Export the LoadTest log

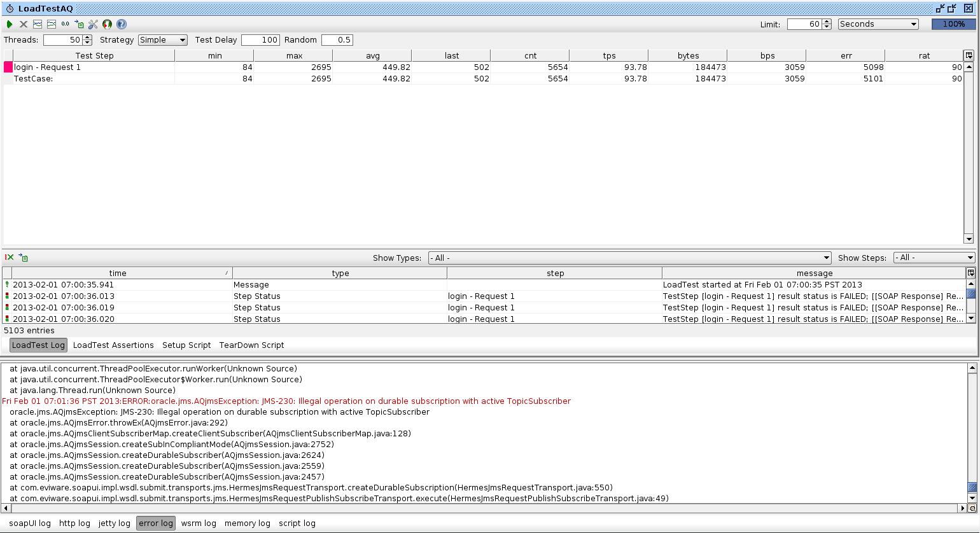point(23,258)
